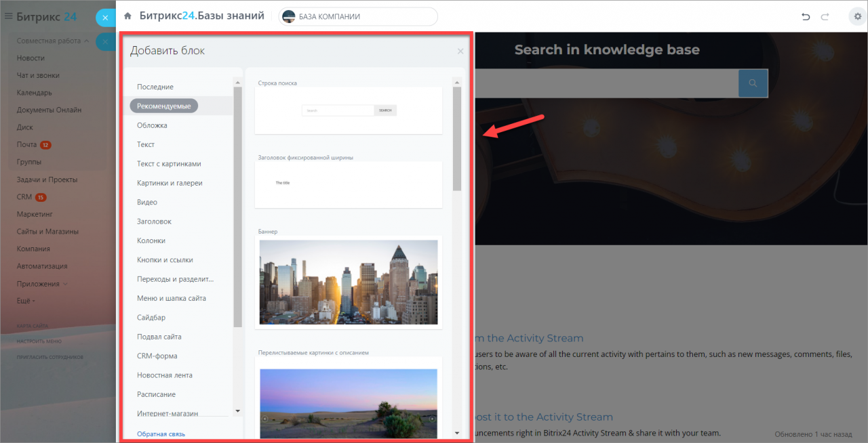Screen dimensions: 868x443
Task: Click the magnifier search button
Action: [x=753, y=83]
